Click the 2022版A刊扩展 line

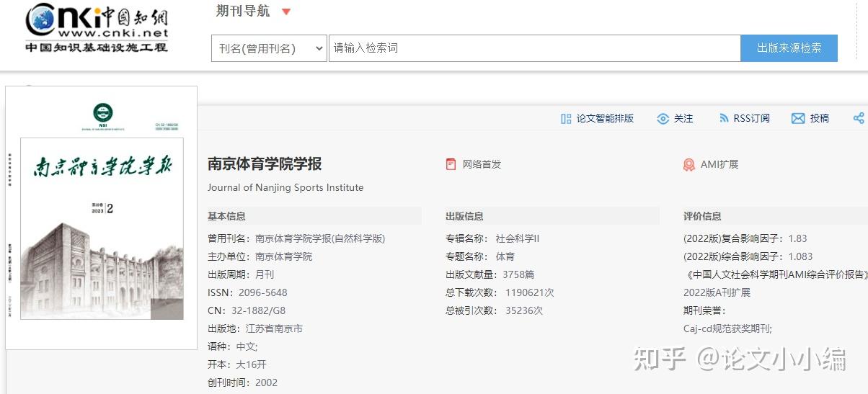click(717, 292)
